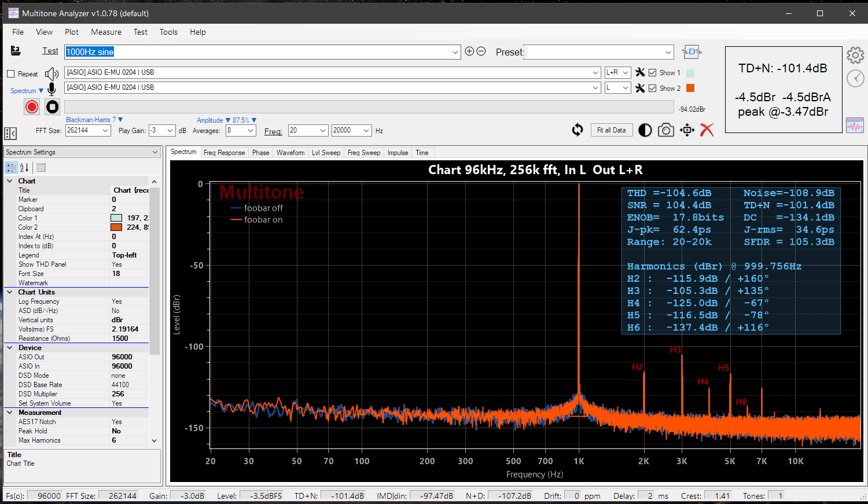The image size is (868, 504).
Task: Click the Show 1 light green color swatch
Action: tap(690, 73)
